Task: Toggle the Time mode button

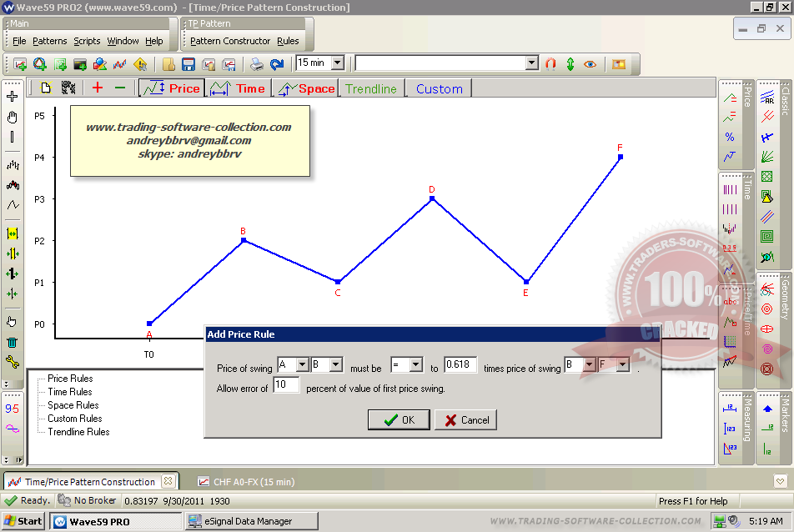Action: [237, 88]
